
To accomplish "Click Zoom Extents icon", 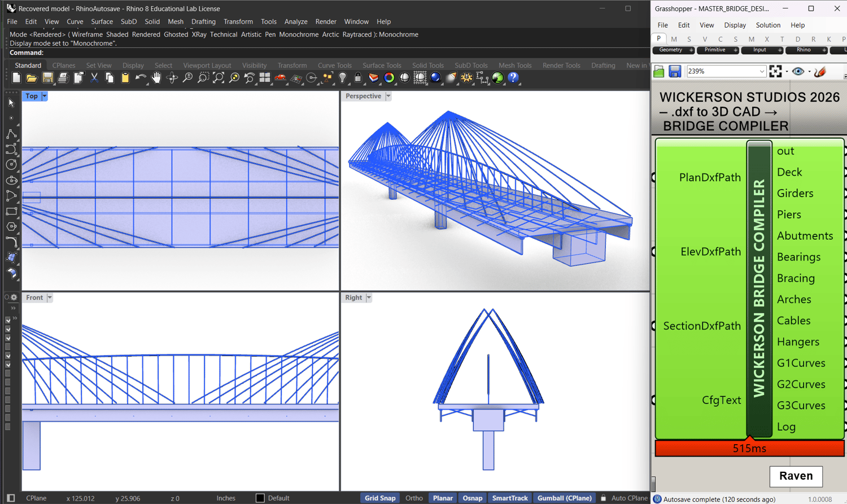I will pyautogui.click(x=219, y=78).
